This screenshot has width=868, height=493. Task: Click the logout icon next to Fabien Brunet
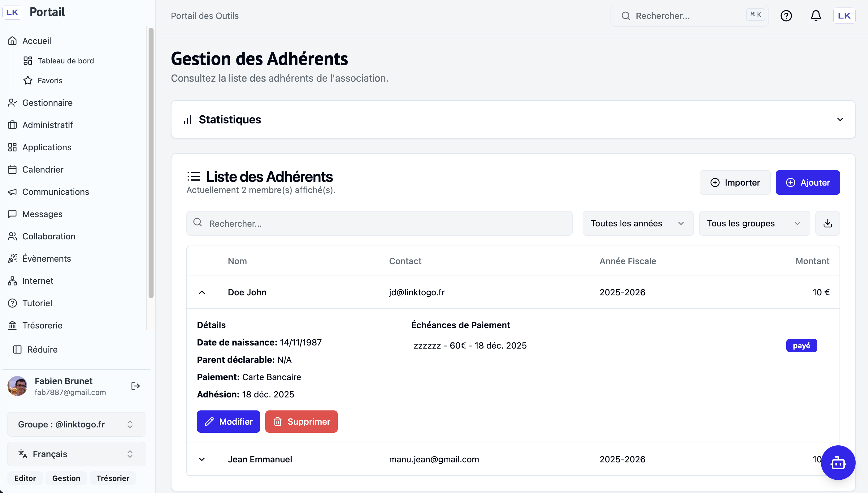(x=135, y=386)
